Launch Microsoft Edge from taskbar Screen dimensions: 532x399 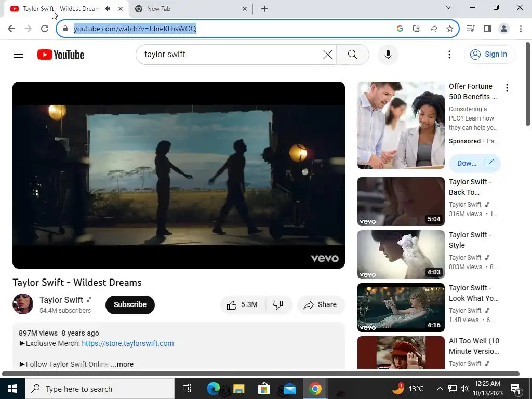pyautogui.click(x=214, y=389)
